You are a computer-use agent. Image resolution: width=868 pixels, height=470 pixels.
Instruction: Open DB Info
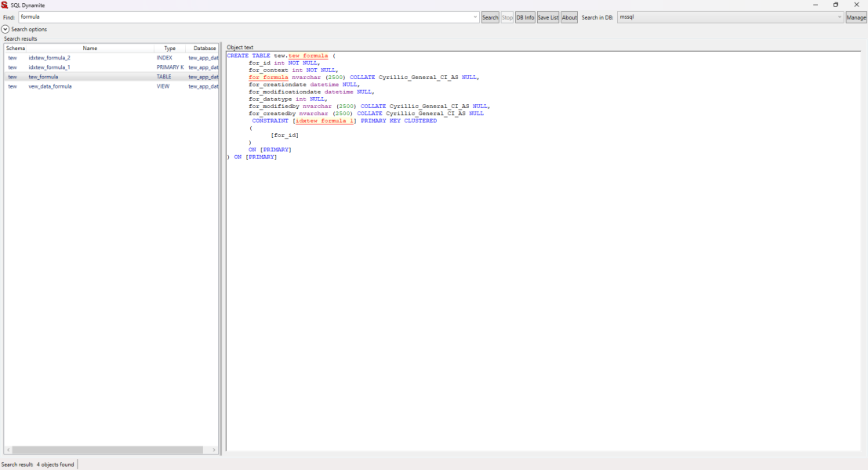(x=525, y=17)
